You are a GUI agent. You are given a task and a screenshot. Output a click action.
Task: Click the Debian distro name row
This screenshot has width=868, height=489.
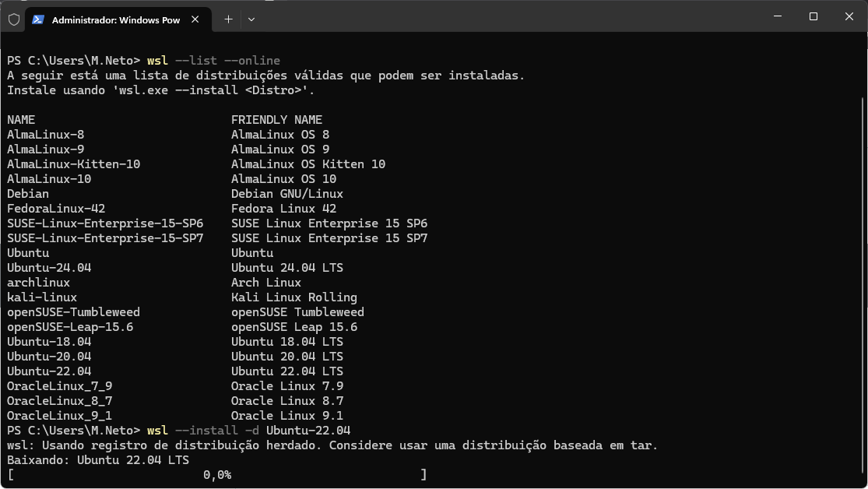(28, 194)
